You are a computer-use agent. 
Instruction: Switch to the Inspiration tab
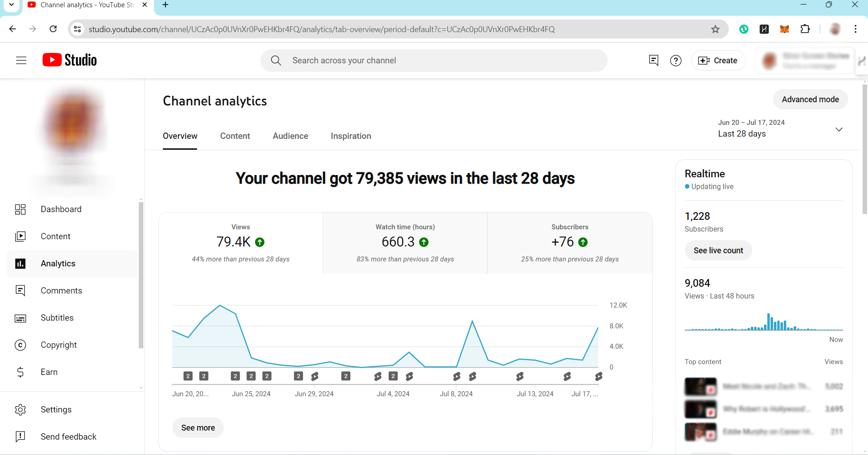pyautogui.click(x=351, y=136)
